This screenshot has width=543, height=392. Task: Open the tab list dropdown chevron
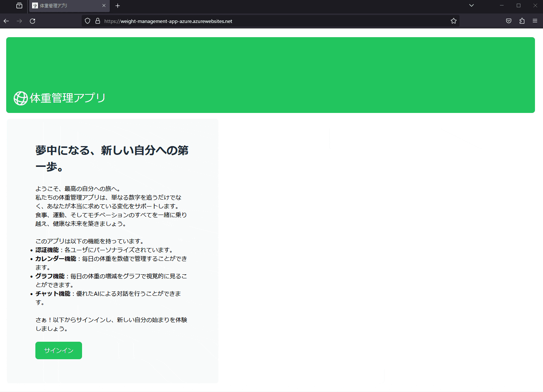(471, 5)
